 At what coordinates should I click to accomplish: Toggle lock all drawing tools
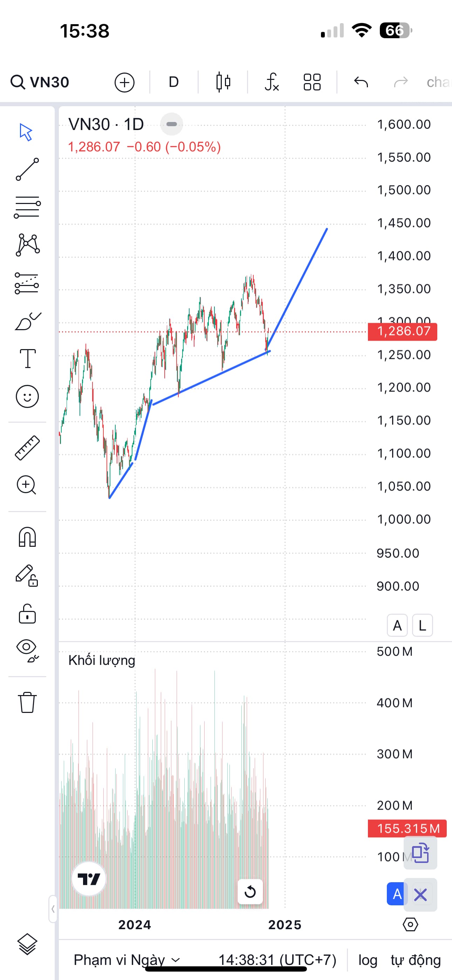(x=27, y=614)
